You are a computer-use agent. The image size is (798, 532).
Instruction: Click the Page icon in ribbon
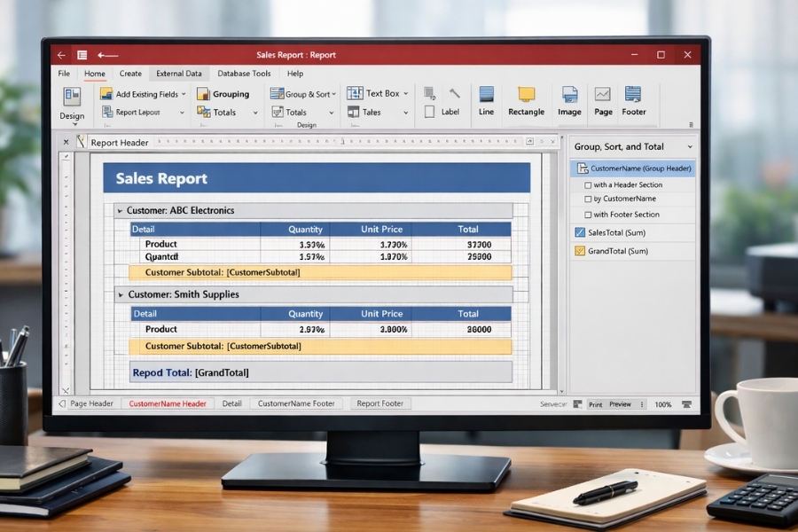[x=603, y=95]
